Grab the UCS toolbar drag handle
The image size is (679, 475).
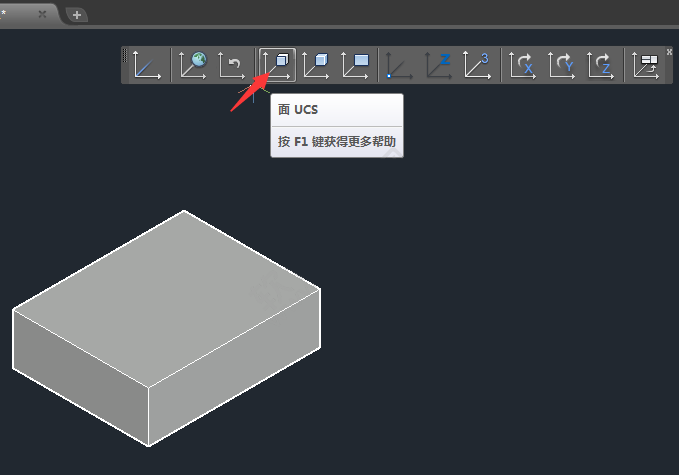pyautogui.click(x=125, y=56)
